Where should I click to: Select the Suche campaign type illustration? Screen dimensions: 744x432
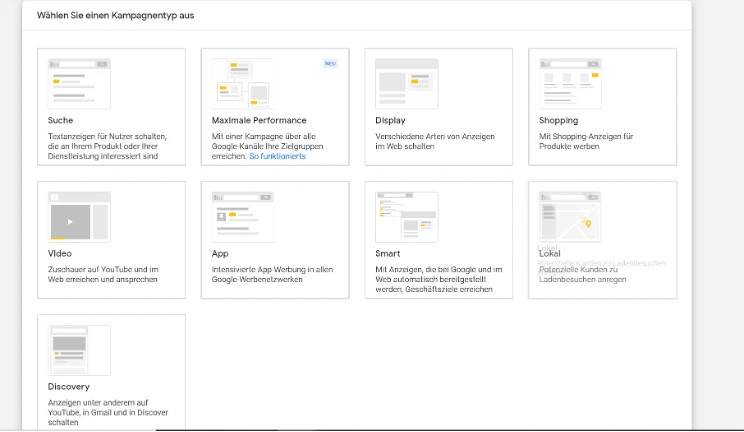(x=79, y=84)
